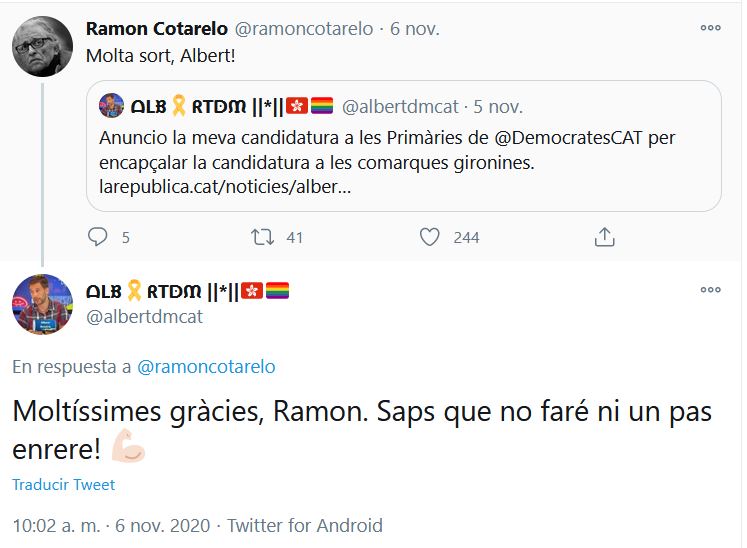Open @ramoncotarelo in En respuesta a
This screenshot has width=747, height=548.
(x=205, y=367)
